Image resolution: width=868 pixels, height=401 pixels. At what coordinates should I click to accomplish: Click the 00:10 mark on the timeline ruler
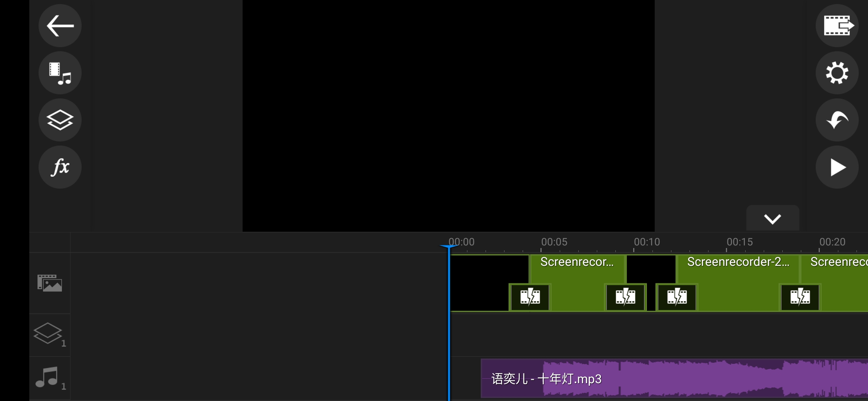coord(647,241)
